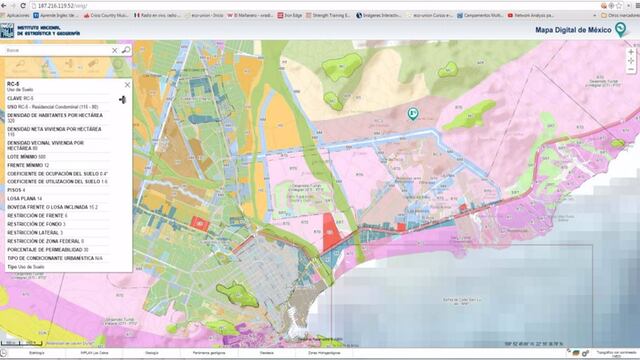The image size is (640, 360).
Task: Click the 'RESTRICCIÓN DE FRENTE' row
Action: tap(58, 216)
